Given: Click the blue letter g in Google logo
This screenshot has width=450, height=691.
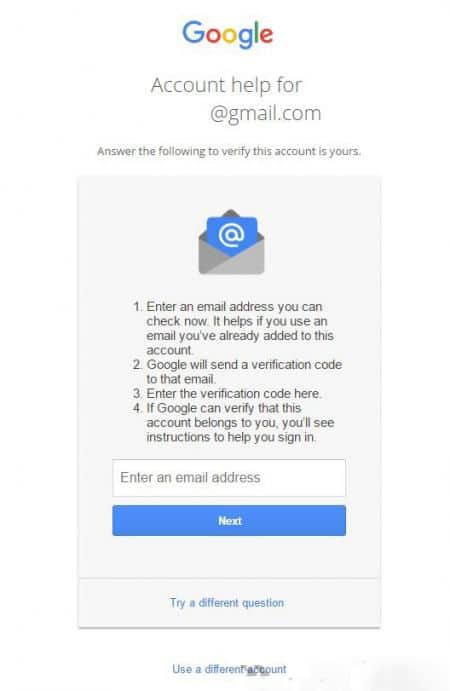Looking at the screenshot, I should coord(245,38).
